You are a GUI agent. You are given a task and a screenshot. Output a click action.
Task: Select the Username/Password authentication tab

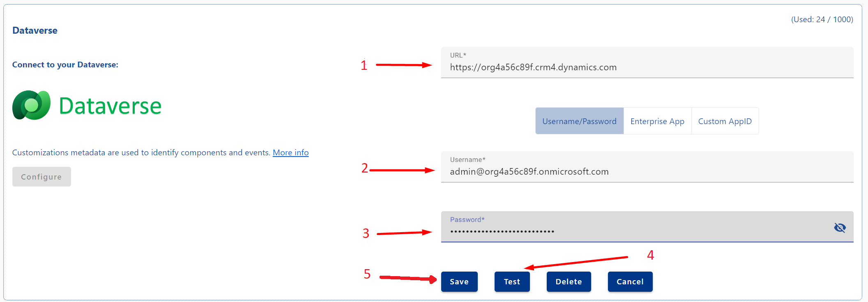579,121
